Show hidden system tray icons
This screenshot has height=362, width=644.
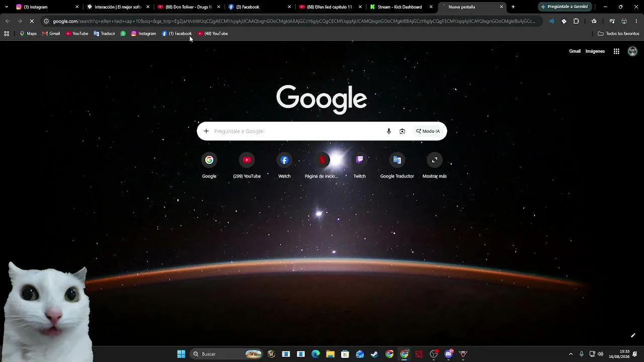point(571,354)
